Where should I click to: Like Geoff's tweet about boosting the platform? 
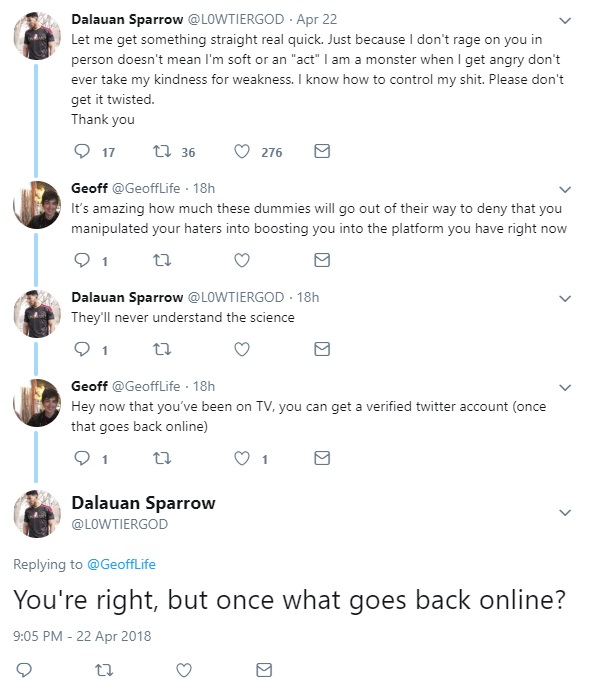(x=242, y=261)
